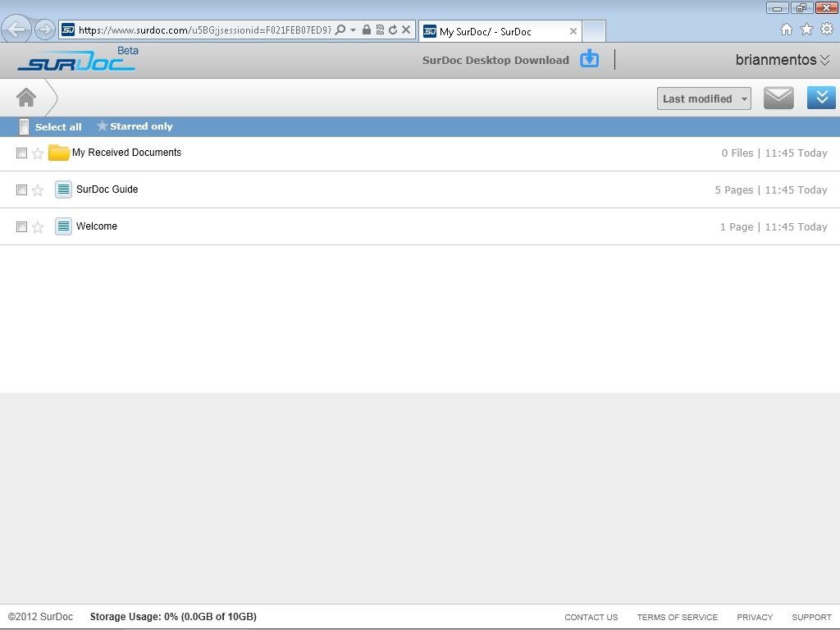Refresh the page with the reload icon
840x630 pixels.
click(393, 30)
